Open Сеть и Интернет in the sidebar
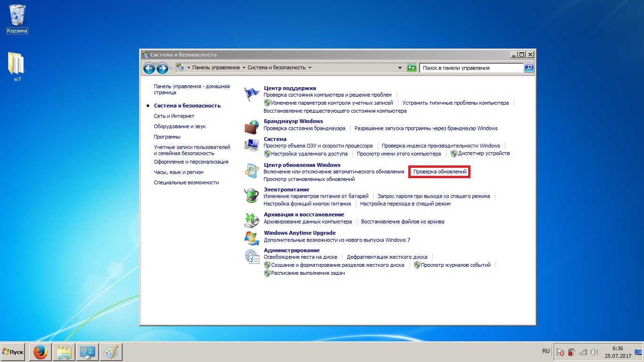 174,116
